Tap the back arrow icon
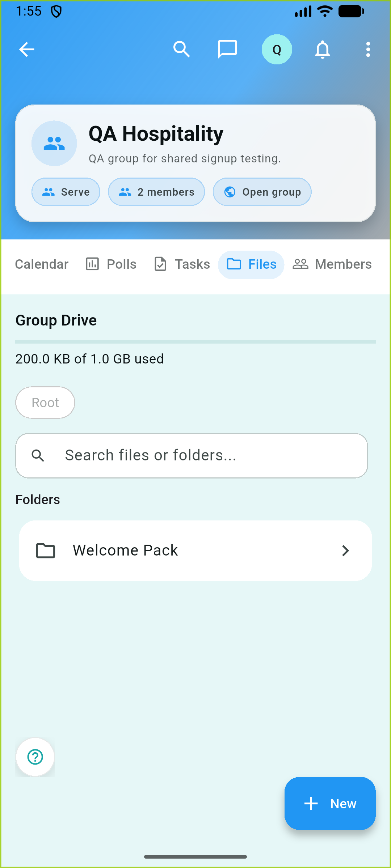 pyautogui.click(x=26, y=50)
